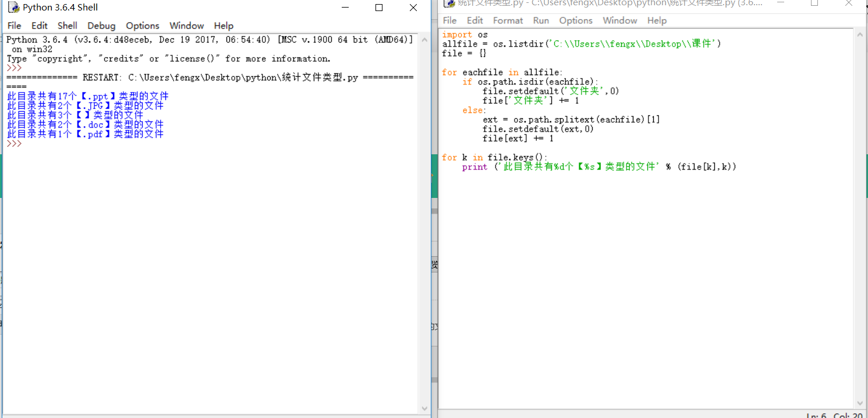
Task: Open the Shell menu in Python Shell
Action: (67, 26)
